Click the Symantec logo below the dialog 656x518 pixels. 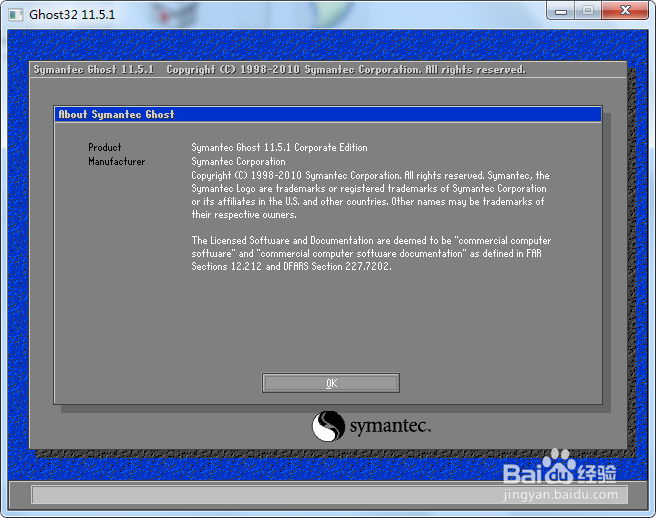371,426
